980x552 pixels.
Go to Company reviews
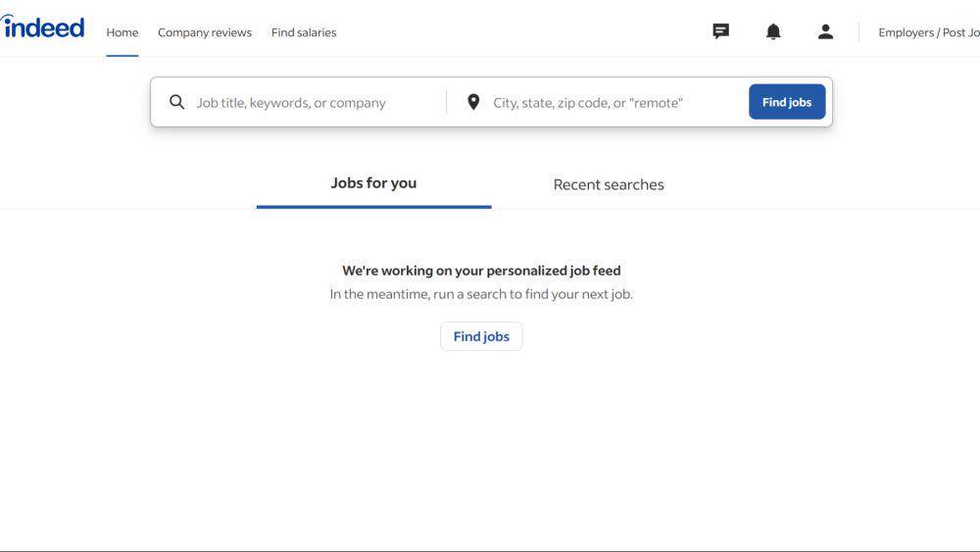[205, 32]
